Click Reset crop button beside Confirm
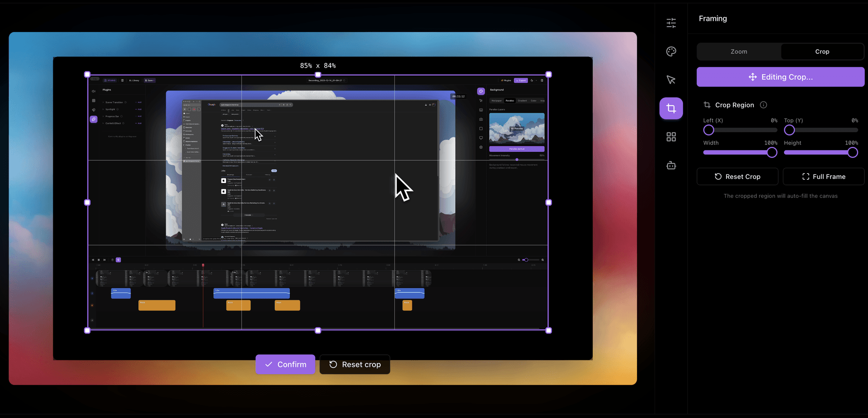The height and width of the screenshot is (418, 868). (355, 364)
